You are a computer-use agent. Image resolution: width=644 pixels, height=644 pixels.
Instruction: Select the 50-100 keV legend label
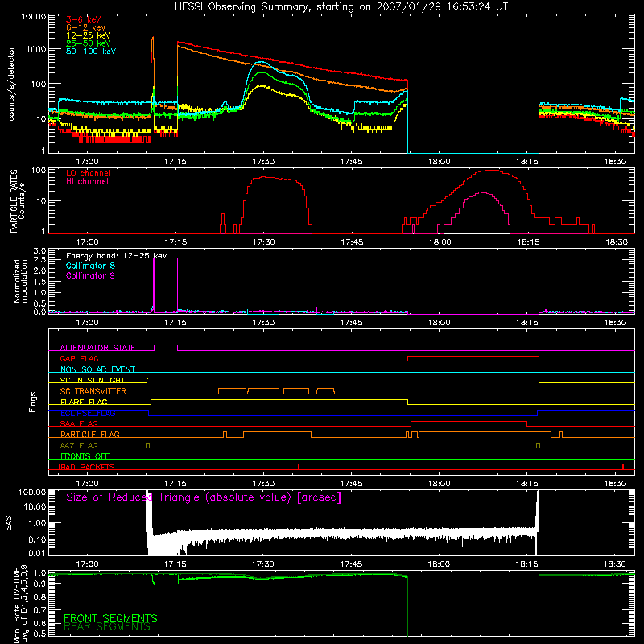pyautogui.click(x=91, y=52)
